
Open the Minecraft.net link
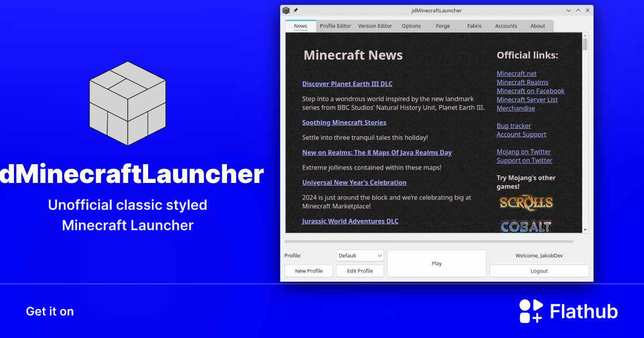click(x=516, y=74)
